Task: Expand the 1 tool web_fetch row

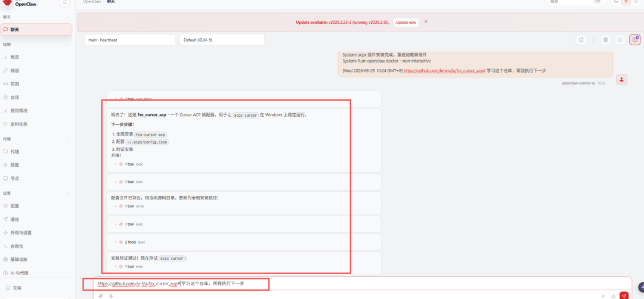Action: coord(134,99)
